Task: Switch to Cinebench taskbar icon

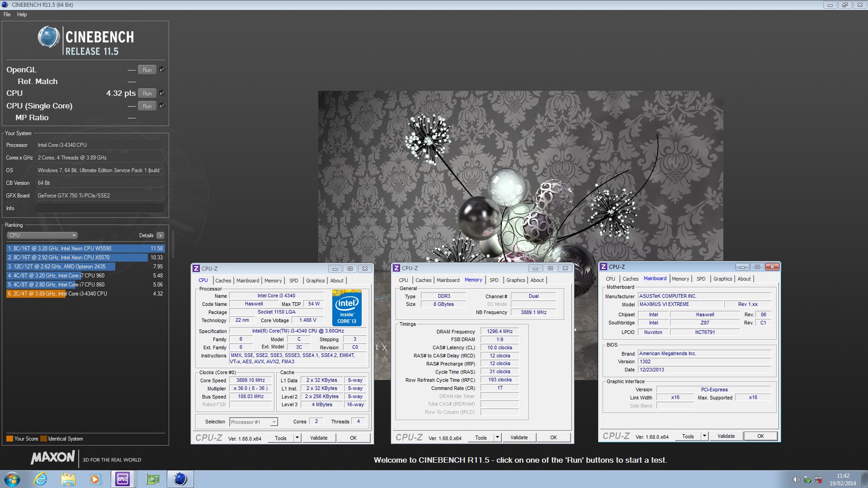Action: (x=180, y=479)
